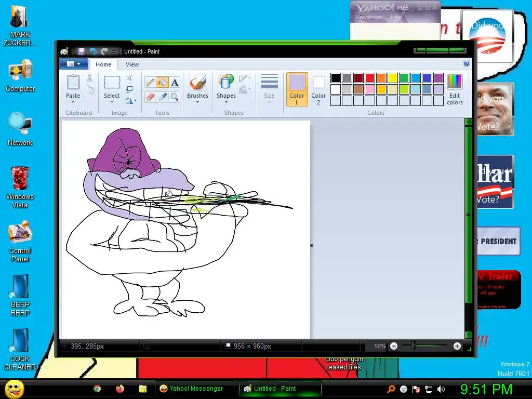Open the Computer desktop icon
This screenshot has height=399, width=532.
[x=20, y=76]
